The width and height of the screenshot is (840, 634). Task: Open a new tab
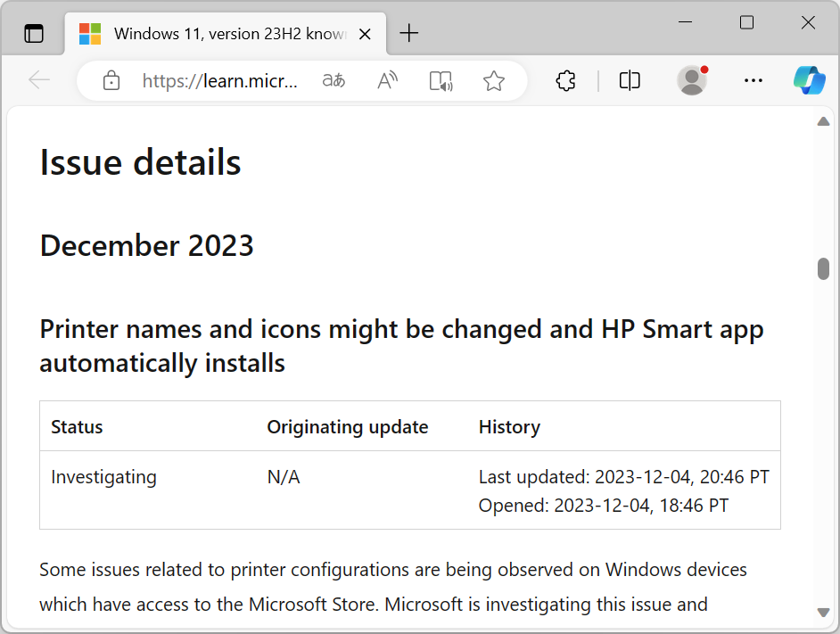coord(408,34)
